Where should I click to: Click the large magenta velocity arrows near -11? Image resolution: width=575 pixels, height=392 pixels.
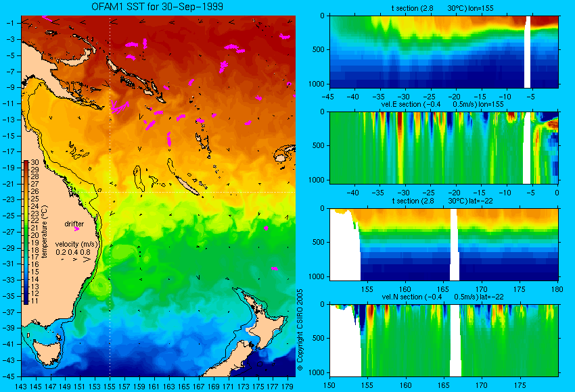(120, 107)
